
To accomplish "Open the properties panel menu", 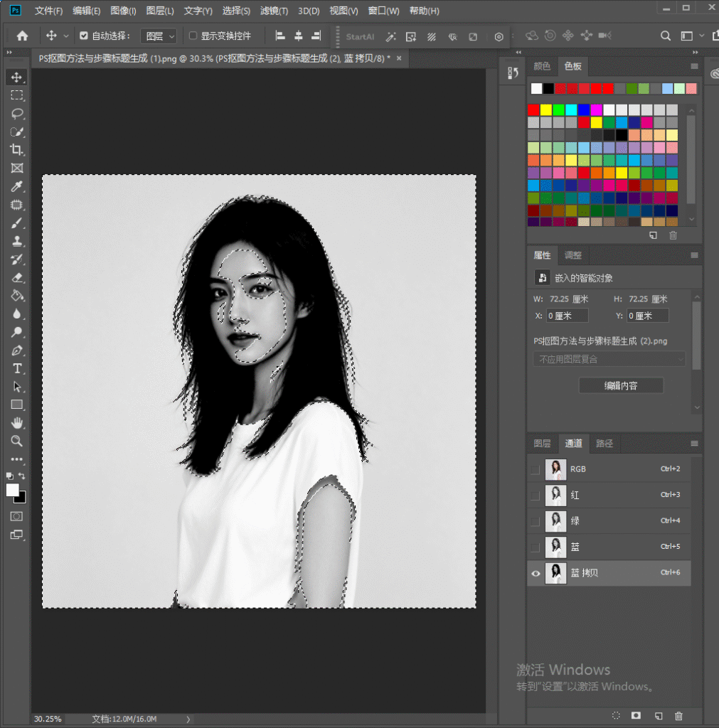I will click(694, 255).
